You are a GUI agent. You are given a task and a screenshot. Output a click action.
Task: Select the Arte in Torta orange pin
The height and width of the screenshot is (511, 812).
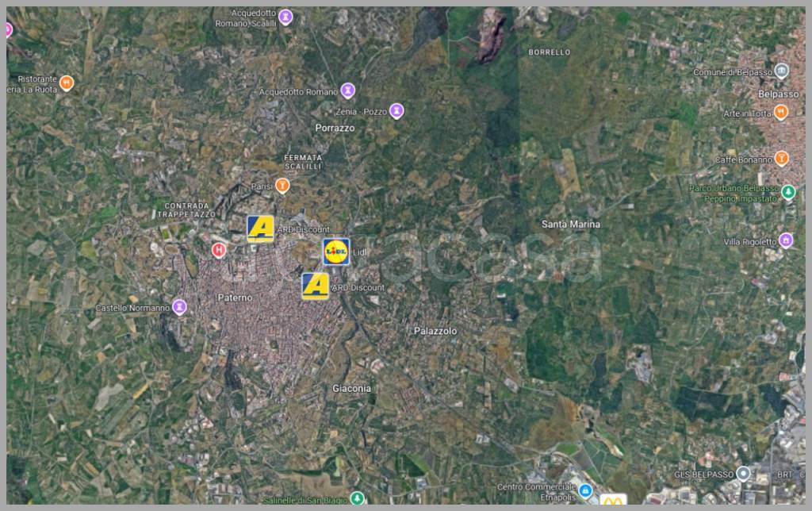(x=781, y=113)
